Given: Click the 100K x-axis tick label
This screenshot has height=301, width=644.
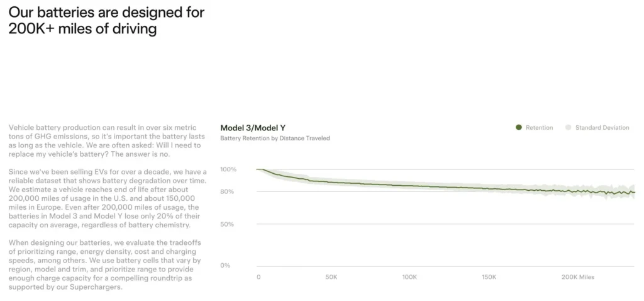Looking at the screenshot, I should [x=409, y=276].
